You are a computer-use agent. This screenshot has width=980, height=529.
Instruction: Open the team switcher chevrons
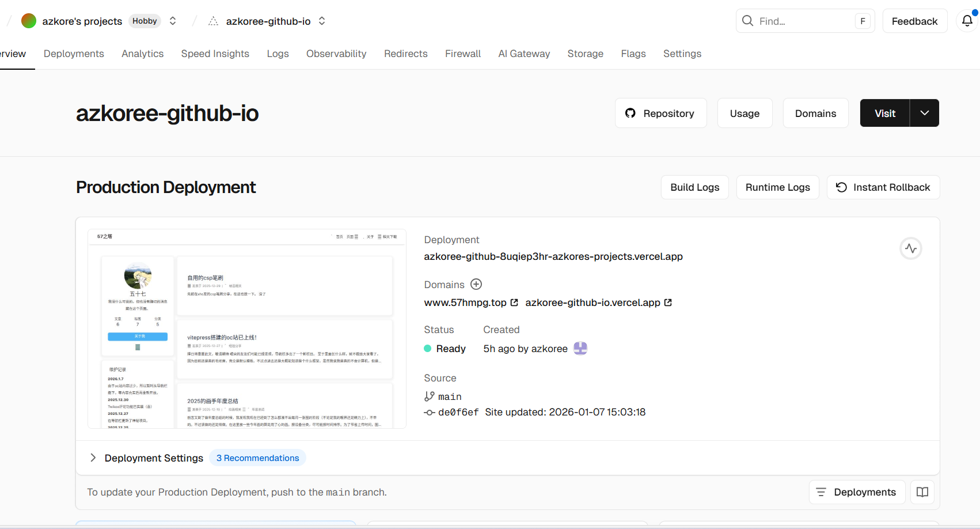tap(173, 21)
